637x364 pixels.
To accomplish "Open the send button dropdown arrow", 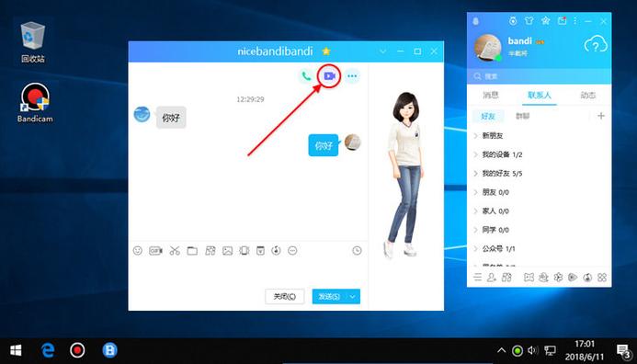I will pos(353,297).
